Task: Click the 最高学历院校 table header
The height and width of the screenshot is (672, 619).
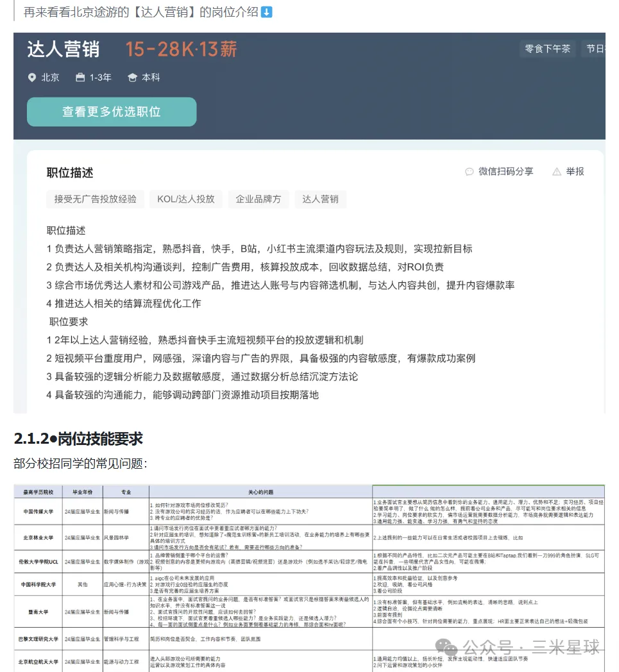Action: click(38, 492)
